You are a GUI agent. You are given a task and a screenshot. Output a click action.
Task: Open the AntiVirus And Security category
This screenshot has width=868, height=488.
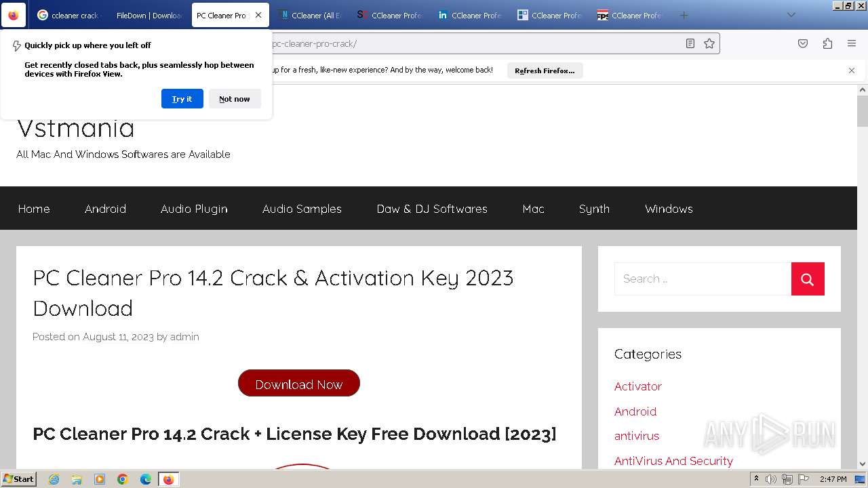[673, 461]
